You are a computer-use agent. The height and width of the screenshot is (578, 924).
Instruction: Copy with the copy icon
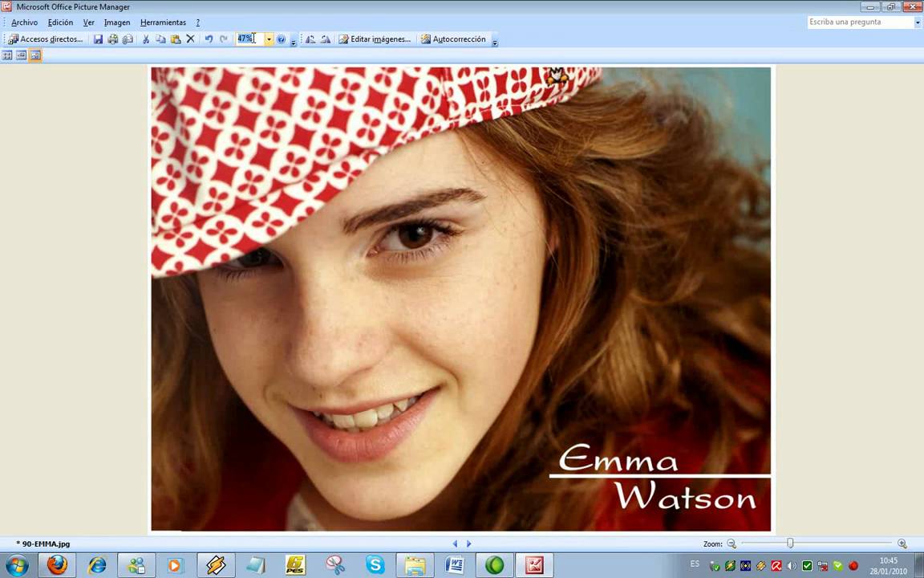click(160, 39)
